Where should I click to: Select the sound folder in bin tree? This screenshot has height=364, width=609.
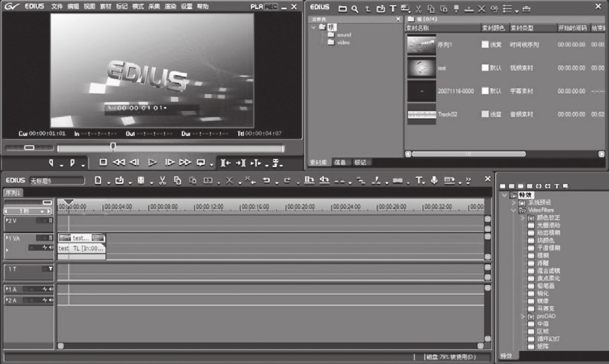point(344,35)
